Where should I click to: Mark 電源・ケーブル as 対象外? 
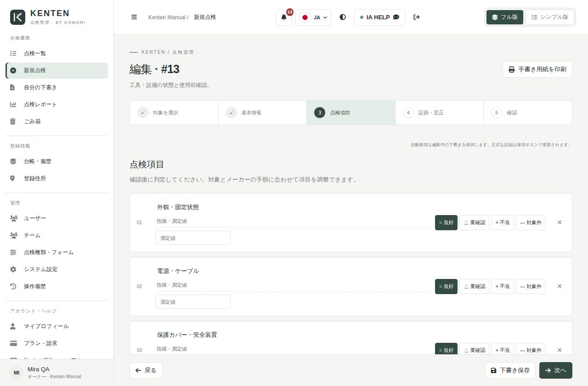point(531,286)
